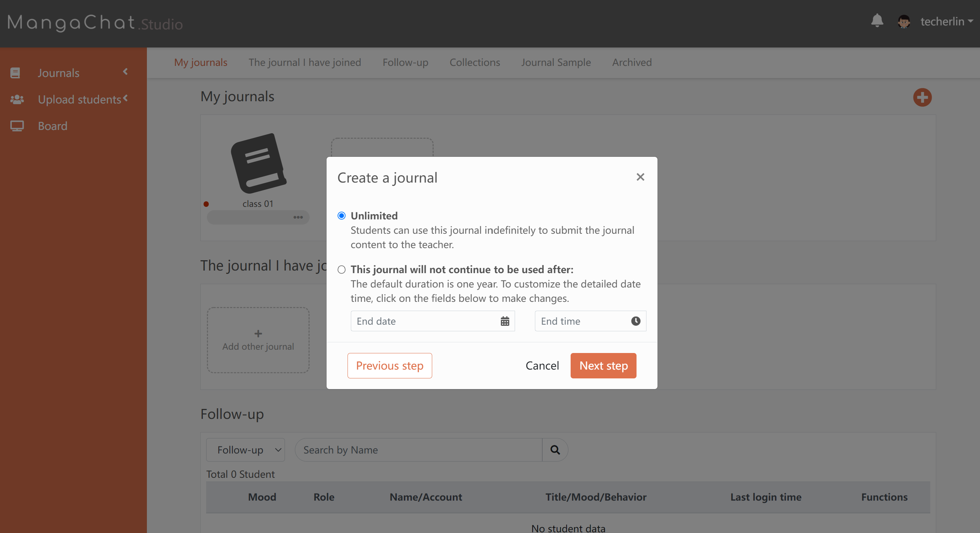Click Cancel in the dialog

(542, 366)
